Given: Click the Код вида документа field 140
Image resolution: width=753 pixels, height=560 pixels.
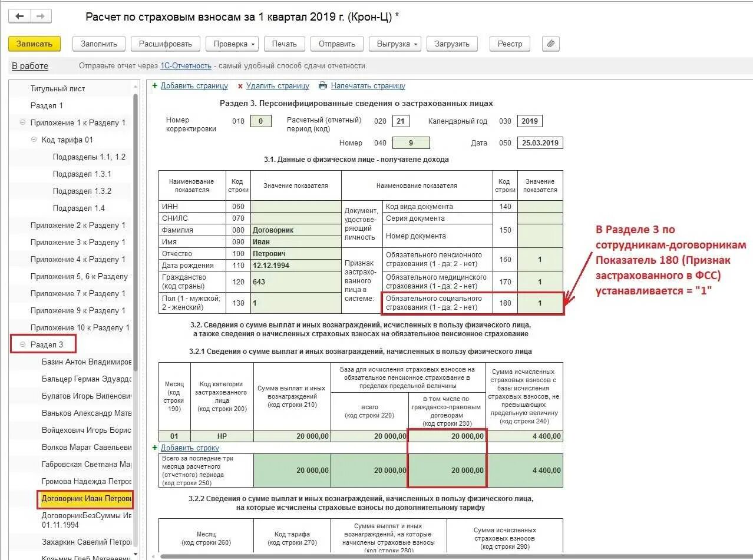Looking at the screenshot, I should pos(540,207).
